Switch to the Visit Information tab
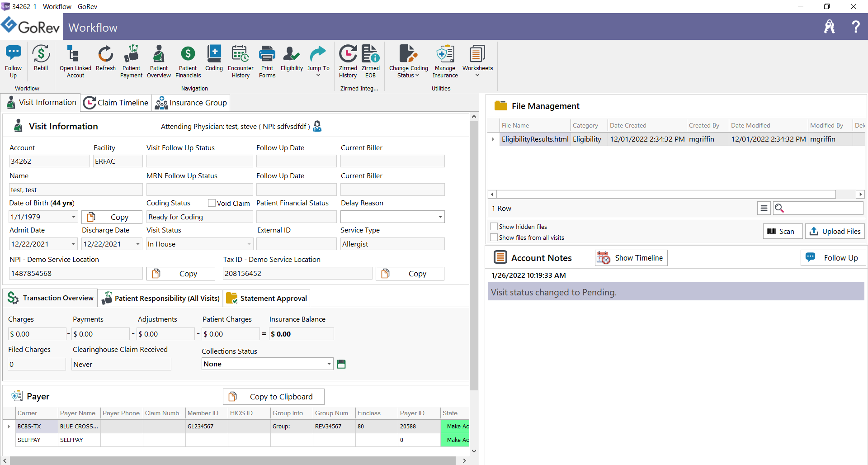Screen dimensions: 868x465 coord(41,103)
